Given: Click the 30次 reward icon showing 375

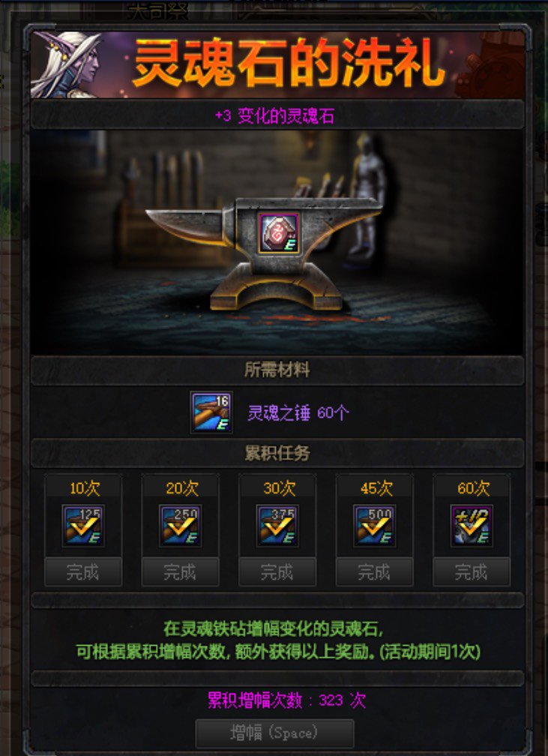Looking at the screenshot, I should 277,526.
